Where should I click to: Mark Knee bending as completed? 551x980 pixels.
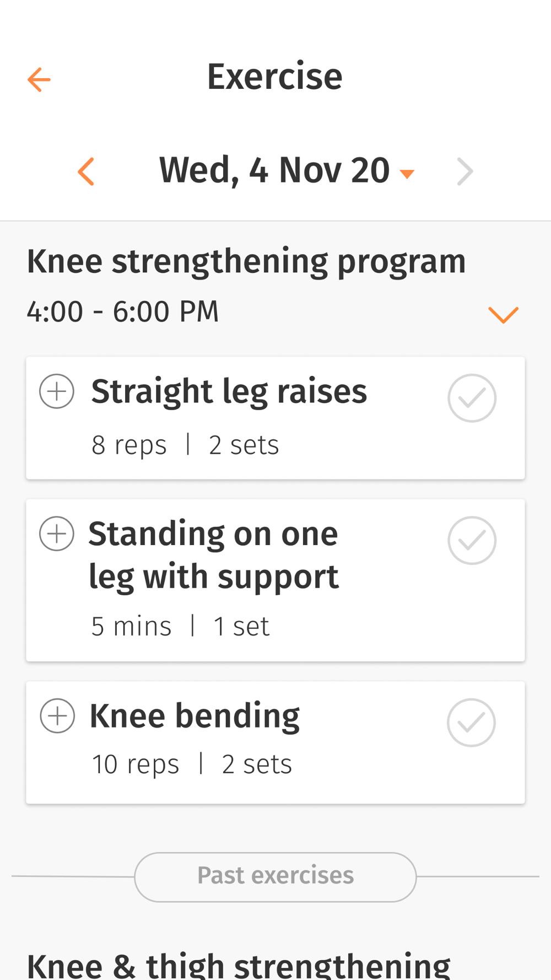pyautogui.click(x=471, y=723)
